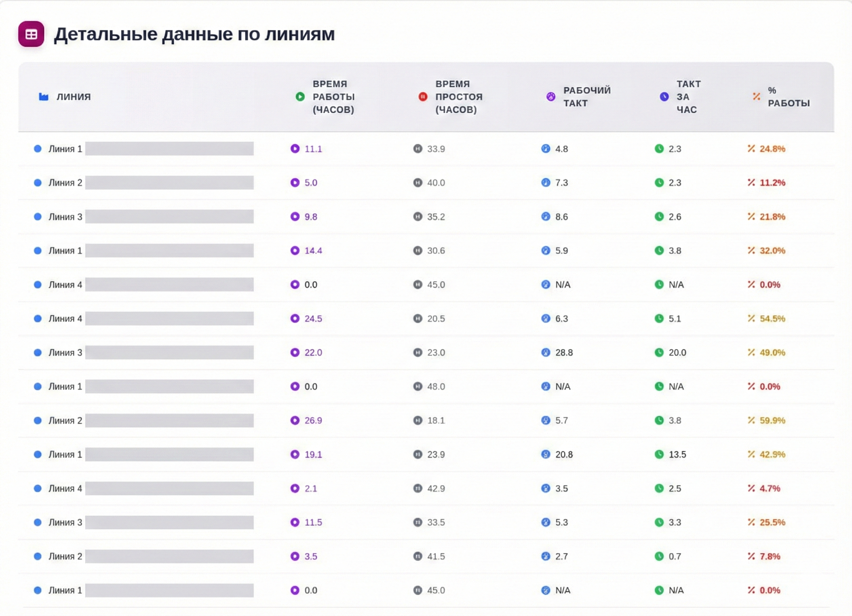Click the work time value 14.4

pos(313,251)
